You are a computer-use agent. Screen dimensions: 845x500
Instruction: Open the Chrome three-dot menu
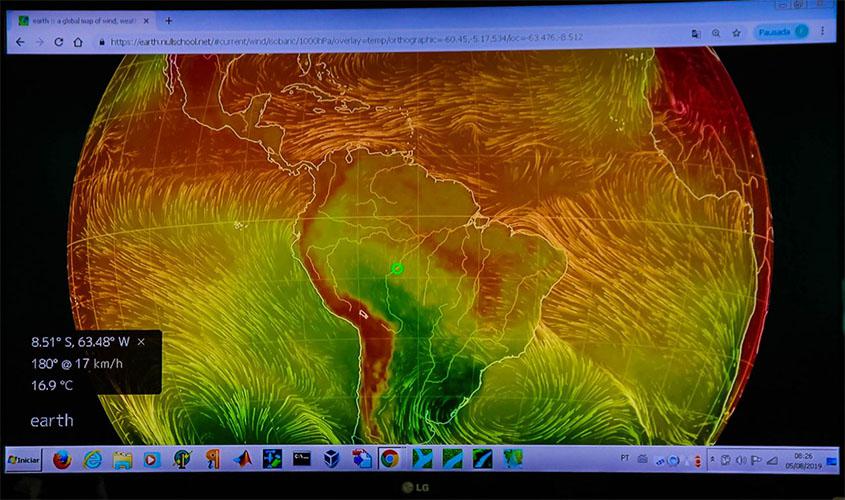(822, 32)
